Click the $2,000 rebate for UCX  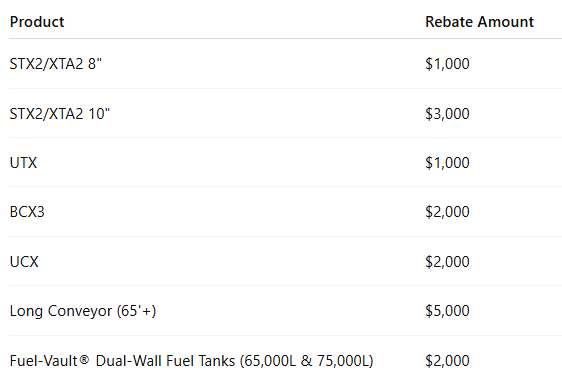point(447,262)
